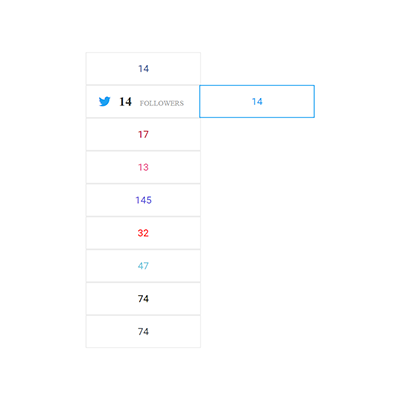Click the bold black 74 cell
The height and width of the screenshot is (400, 400).
point(143,299)
